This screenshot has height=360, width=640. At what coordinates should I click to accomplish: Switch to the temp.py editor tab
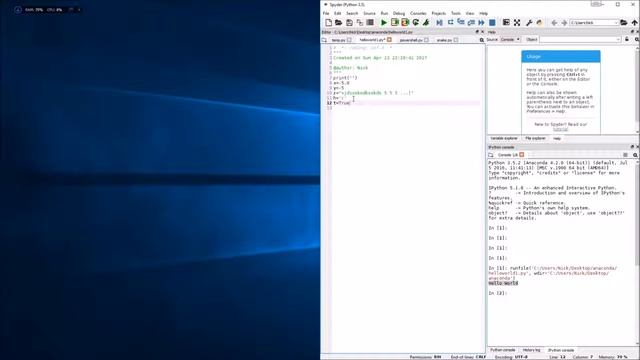(338, 40)
